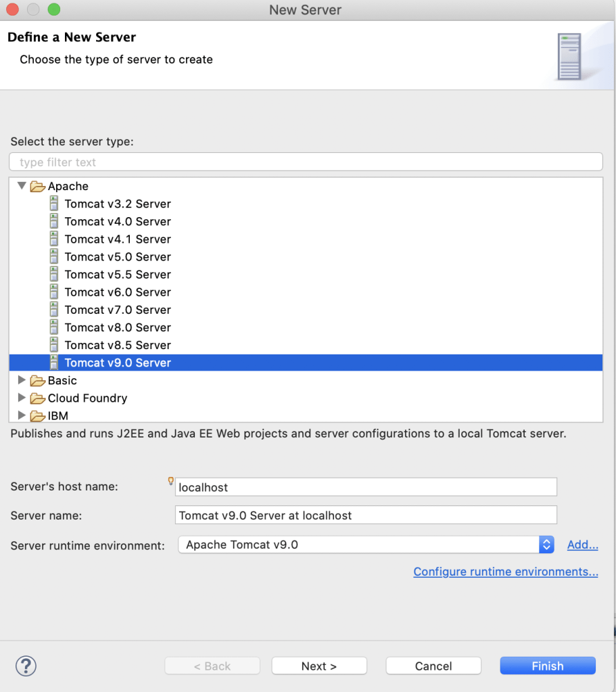Viewport: 616px width, 692px height.
Task: Click the Finish button
Action: [547, 666]
